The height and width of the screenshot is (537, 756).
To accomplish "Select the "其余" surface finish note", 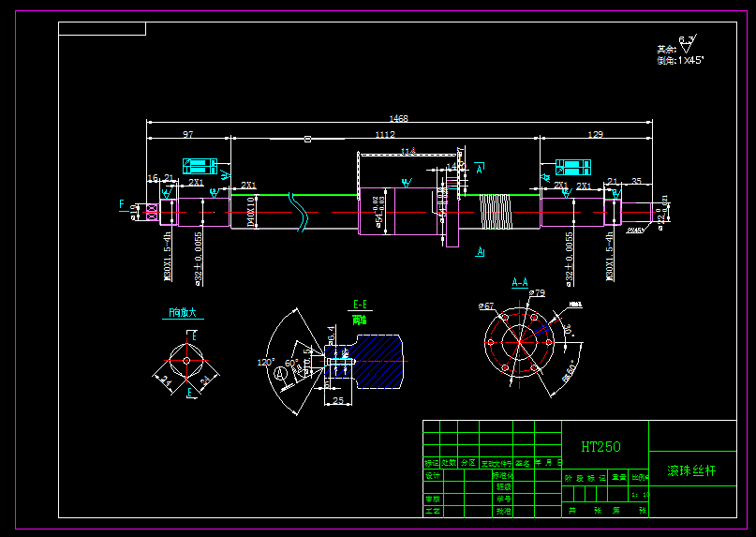I will [x=666, y=50].
